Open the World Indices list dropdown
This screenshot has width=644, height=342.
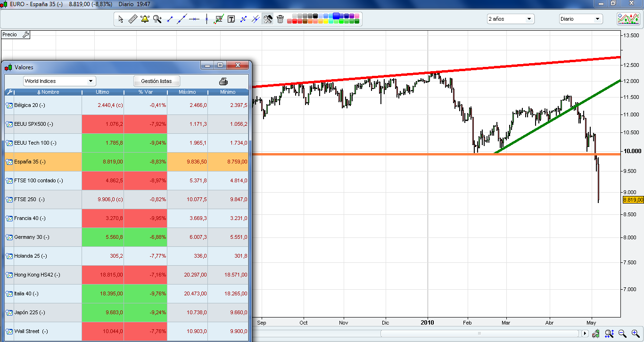pos(60,81)
